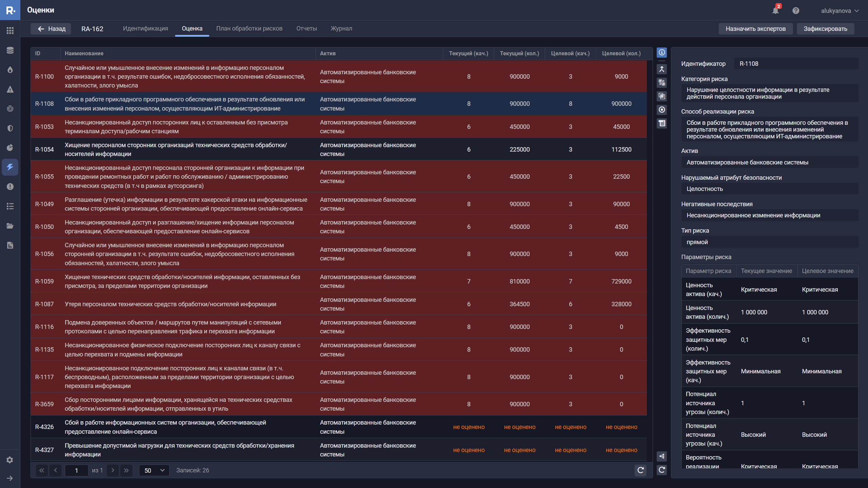Click the Назначить экспертов button

[x=755, y=29]
